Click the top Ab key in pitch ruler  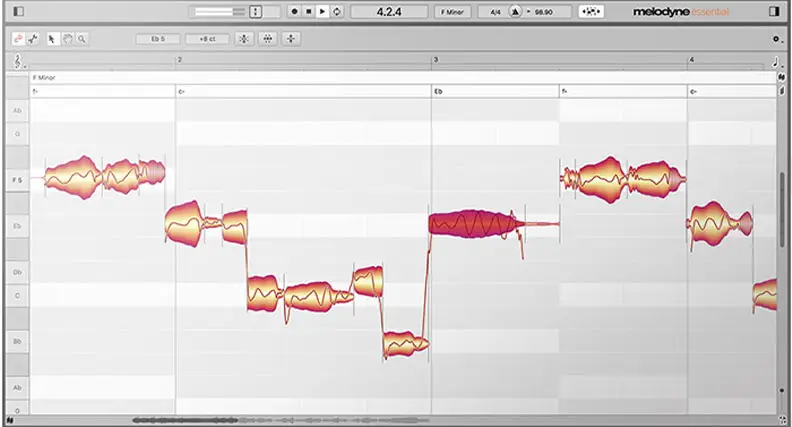point(17,111)
